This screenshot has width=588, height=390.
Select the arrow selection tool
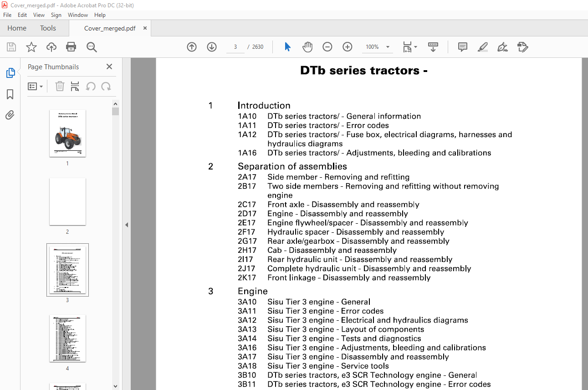(x=287, y=47)
